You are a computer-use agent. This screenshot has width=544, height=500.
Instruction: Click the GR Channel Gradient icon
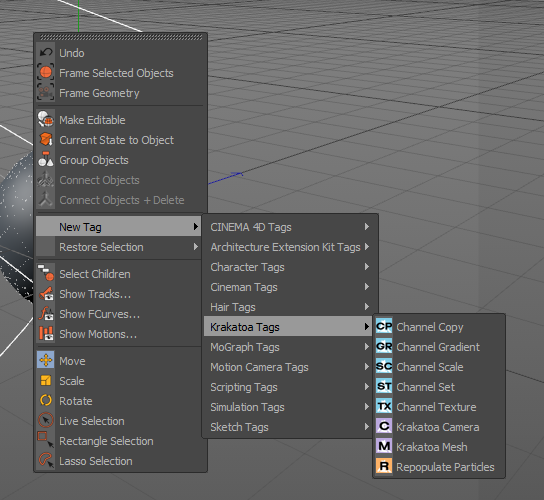click(384, 347)
